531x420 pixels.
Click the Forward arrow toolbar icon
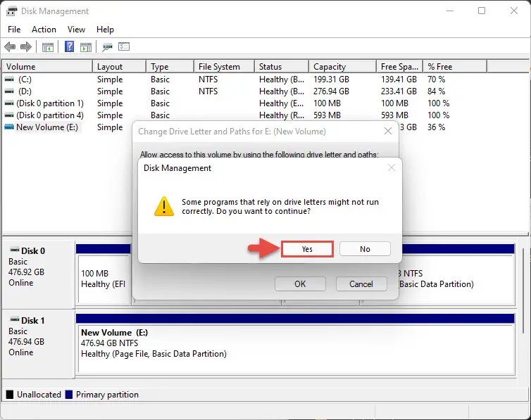(26, 46)
